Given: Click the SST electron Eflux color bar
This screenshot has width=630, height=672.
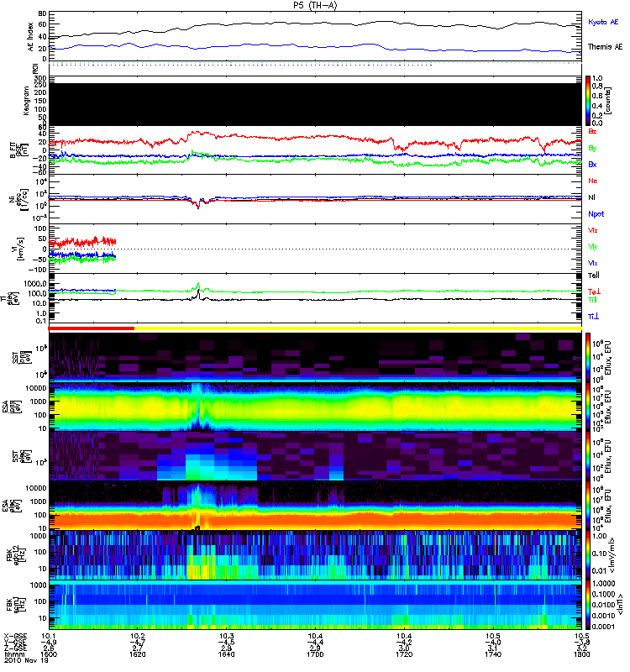Looking at the screenshot, I should [x=588, y=456].
